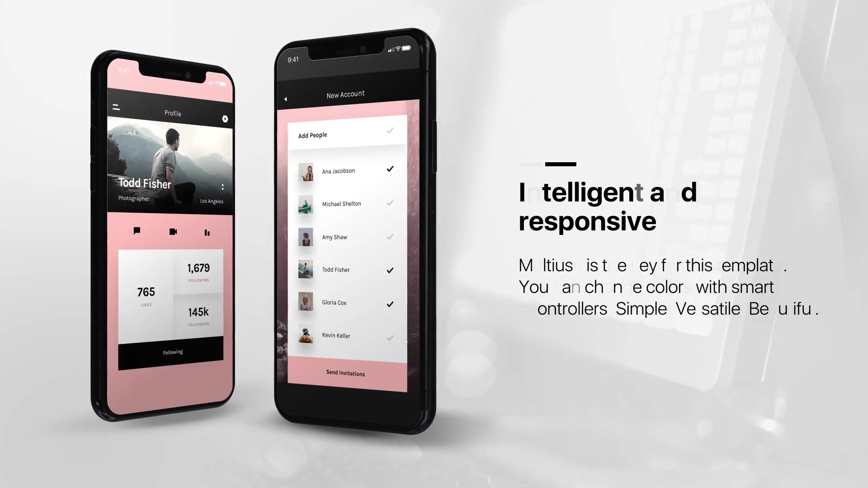The width and height of the screenshot is (868, 488).
Task: Tap the checkmark next to Ana Jacobson
Action: (x=390, y=169)
